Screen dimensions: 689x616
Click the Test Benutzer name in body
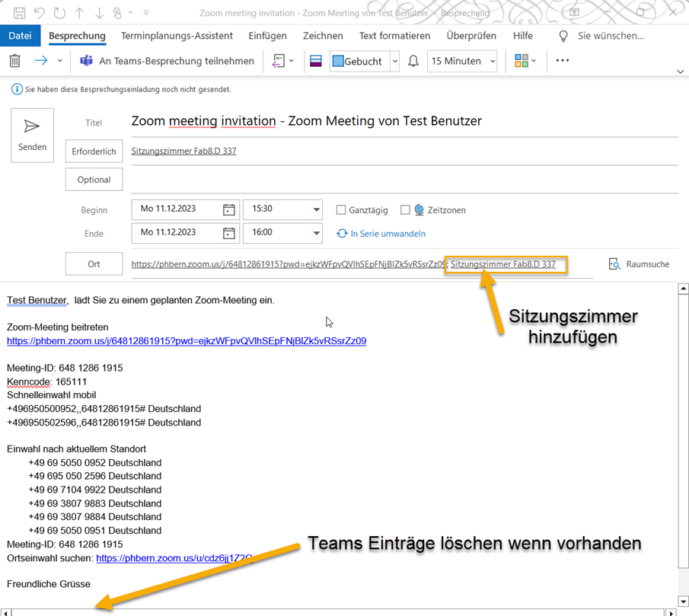37,301
